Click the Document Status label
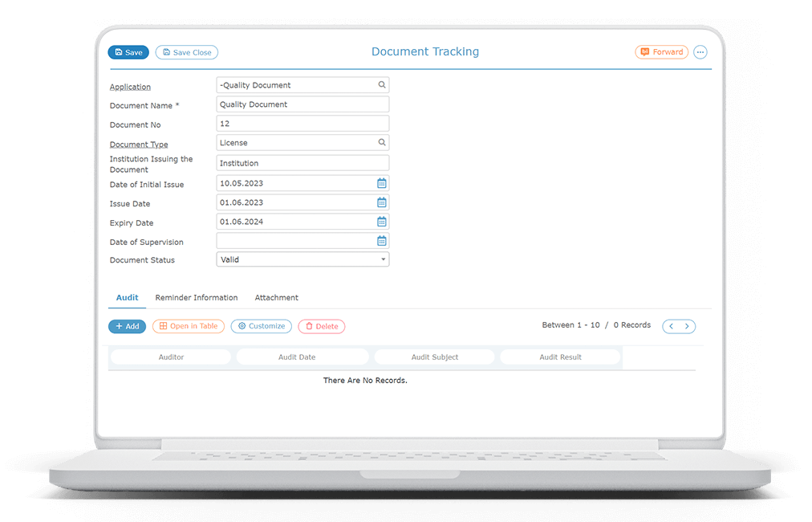Image resolution: width=812 pixels, height=522 pixels. coord(142,260)
